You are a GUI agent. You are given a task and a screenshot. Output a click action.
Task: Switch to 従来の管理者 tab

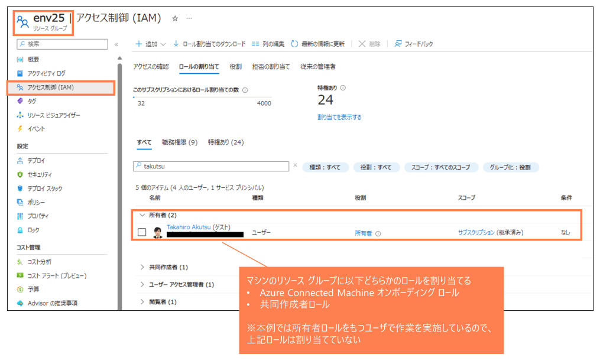pos(318,67)
